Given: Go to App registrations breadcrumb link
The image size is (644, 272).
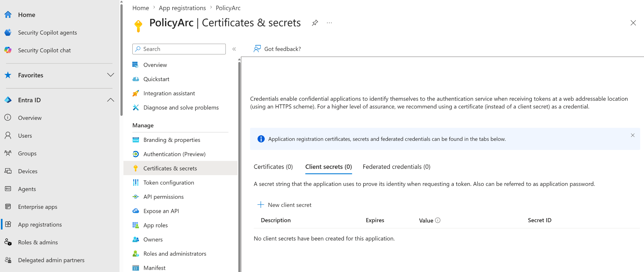Looking at the screenshot, I should click(x=182, y=8).
